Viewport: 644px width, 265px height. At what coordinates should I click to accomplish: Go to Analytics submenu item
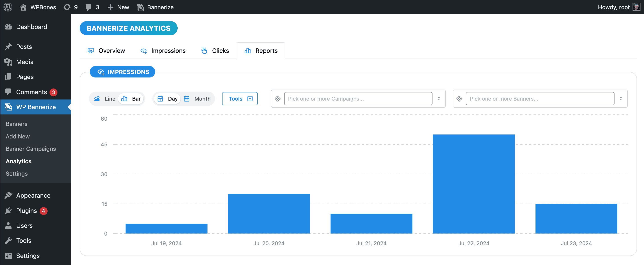click(18, 161)
